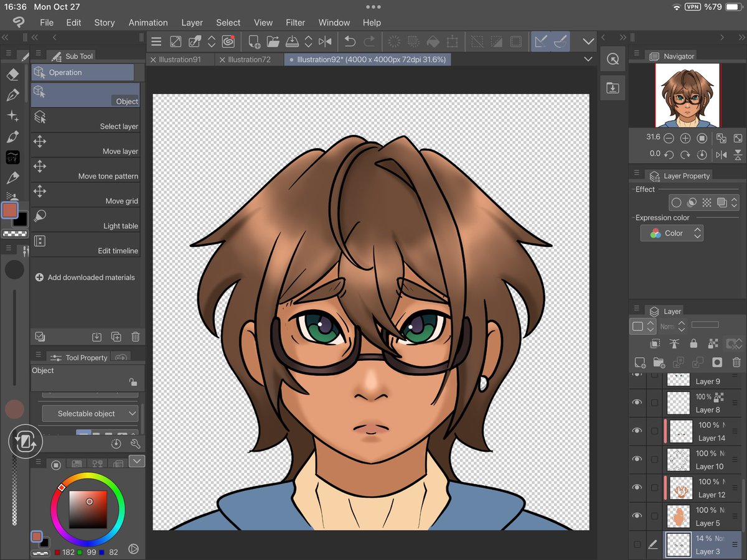Select the Pen tool below the eraser

point(12,95)
